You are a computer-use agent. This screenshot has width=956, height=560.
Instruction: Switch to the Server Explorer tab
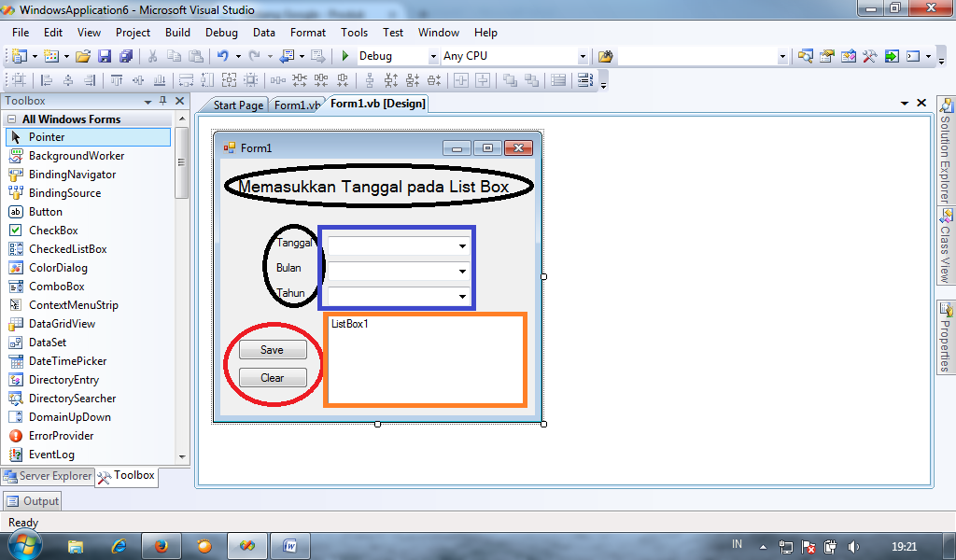(49, 476)
